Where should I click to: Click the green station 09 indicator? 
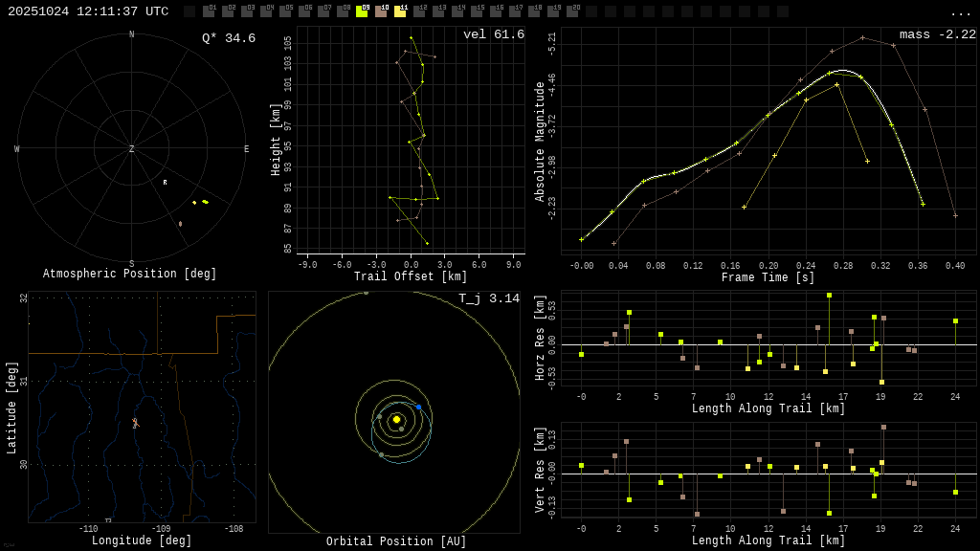[362, 11]
